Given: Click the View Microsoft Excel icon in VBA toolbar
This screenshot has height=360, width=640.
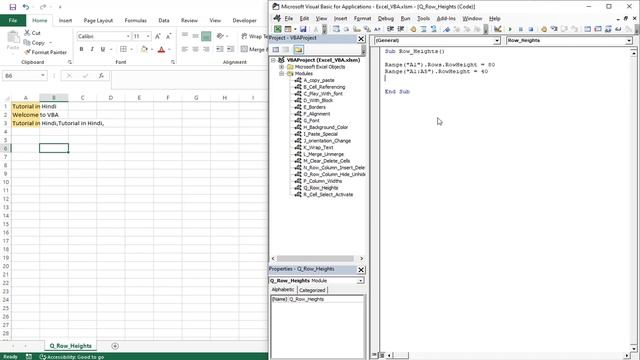Looking at the screenshot, I should pyautogui.click(x=278, y=29).
